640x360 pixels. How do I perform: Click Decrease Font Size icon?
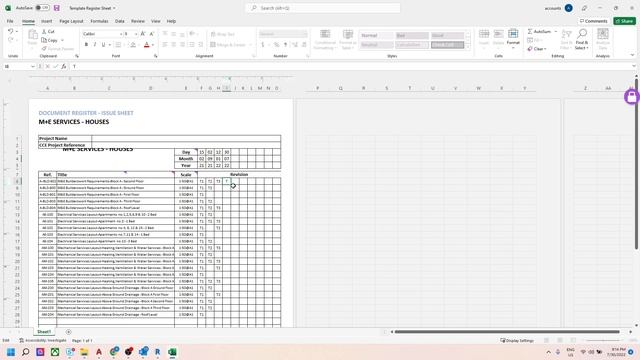[x=151, y=34]
